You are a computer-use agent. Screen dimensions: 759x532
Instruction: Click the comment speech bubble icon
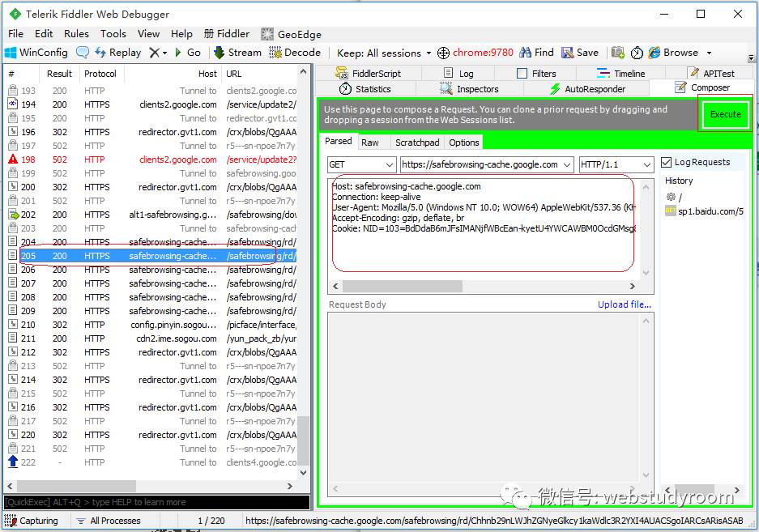click(x=83, y=53)
